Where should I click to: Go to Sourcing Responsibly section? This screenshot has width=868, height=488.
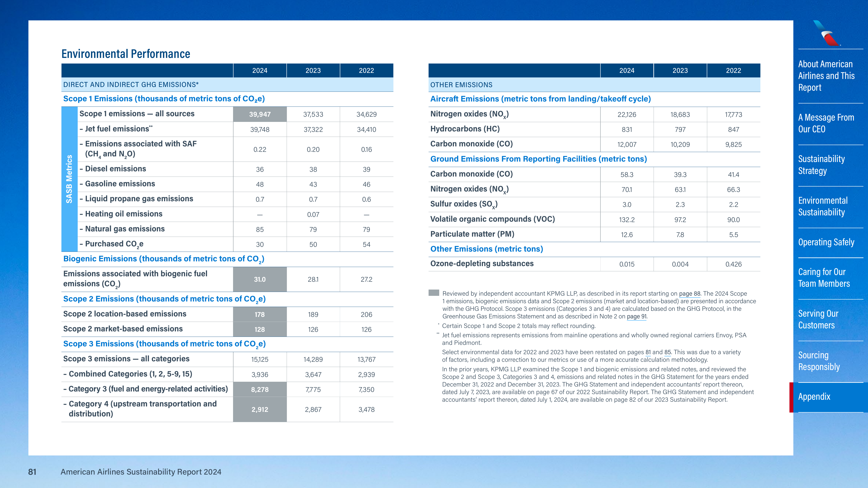point(819,361)
